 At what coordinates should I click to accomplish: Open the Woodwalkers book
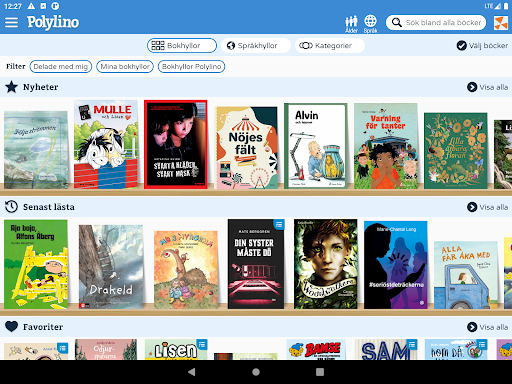(326, 264)
